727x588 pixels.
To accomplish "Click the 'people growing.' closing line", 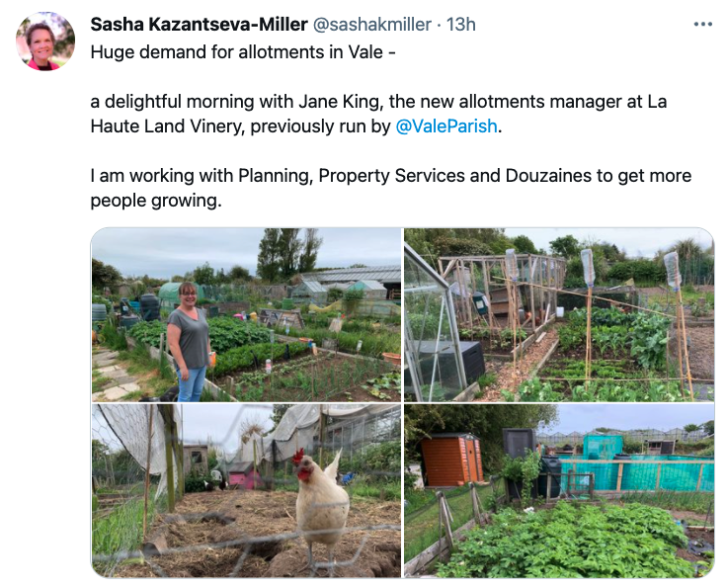I will pos(156,201).
